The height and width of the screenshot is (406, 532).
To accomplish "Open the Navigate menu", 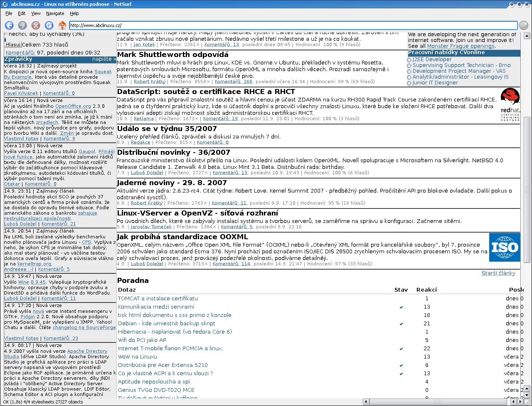I will pyautogui.click(x=55, y=13).
